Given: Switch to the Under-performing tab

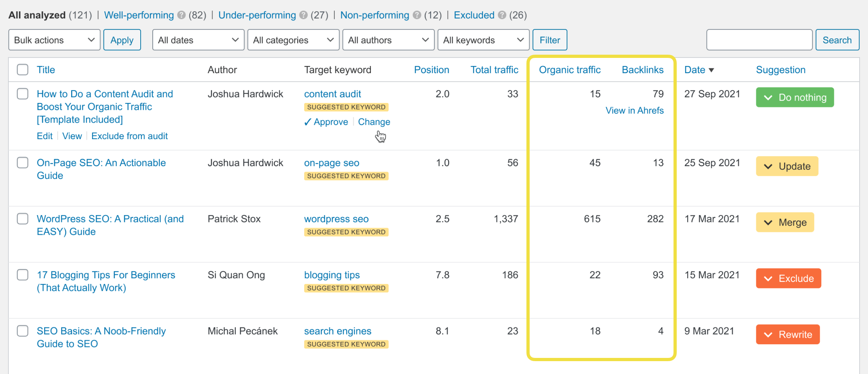Looking at the screenshot, I should click(257, 15).
